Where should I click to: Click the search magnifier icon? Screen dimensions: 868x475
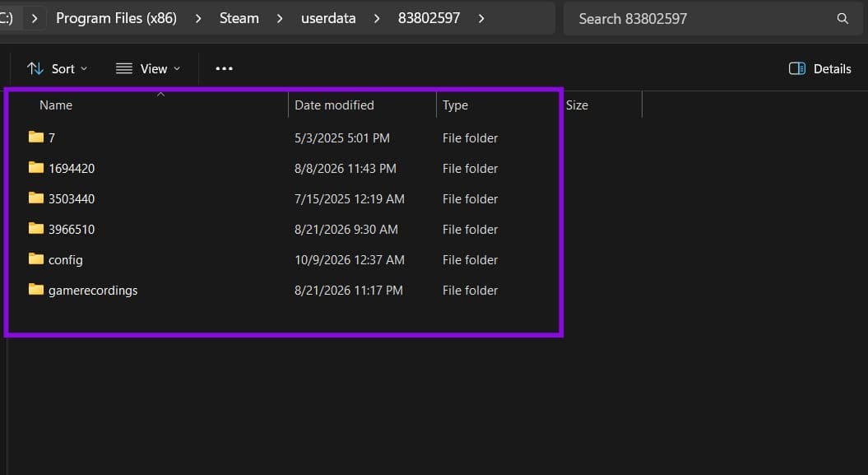click(842, 18)
